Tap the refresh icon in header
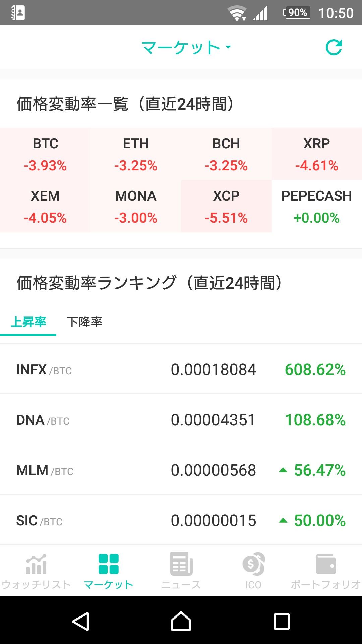Screen dimensions: 362x644 pyautogui.click(x=334, y=47)
